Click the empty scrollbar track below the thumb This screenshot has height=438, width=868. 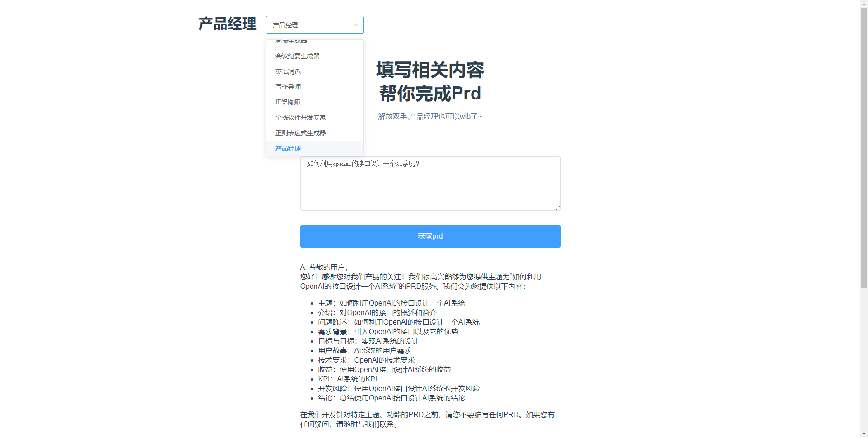pyautogui.click(x=864, y=362)
